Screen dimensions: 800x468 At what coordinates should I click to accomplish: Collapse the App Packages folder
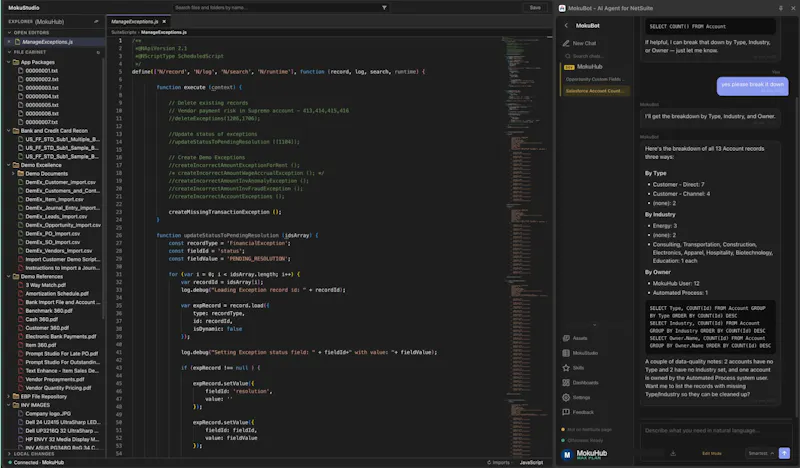[9, 62]
